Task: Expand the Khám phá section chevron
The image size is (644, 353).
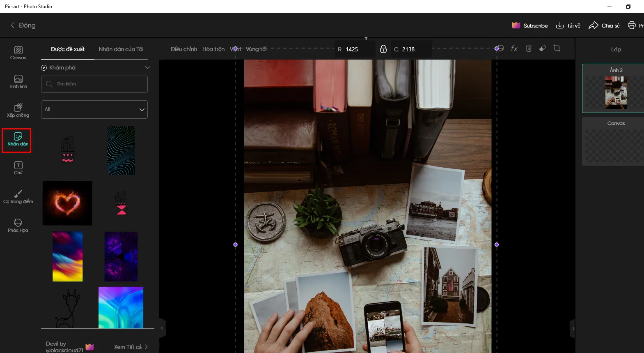Action: [148, 68]
